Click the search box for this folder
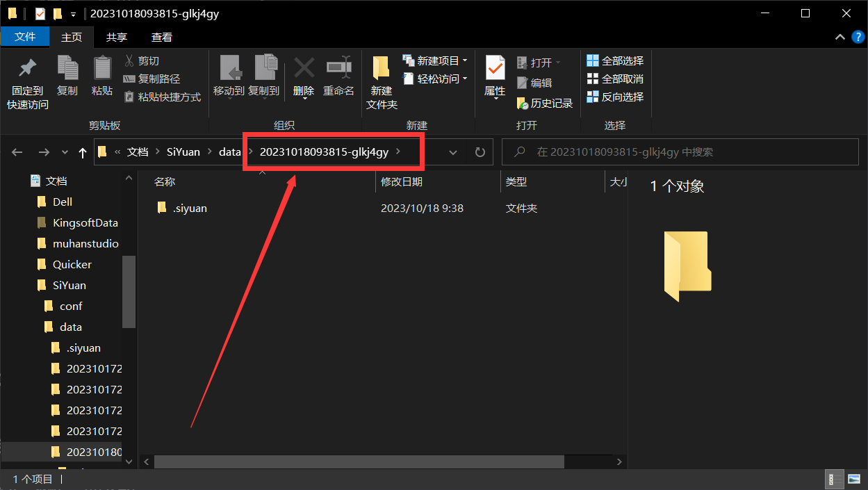Image resolution: width=868 pixels, height=490 pixels. coord(680,152)
